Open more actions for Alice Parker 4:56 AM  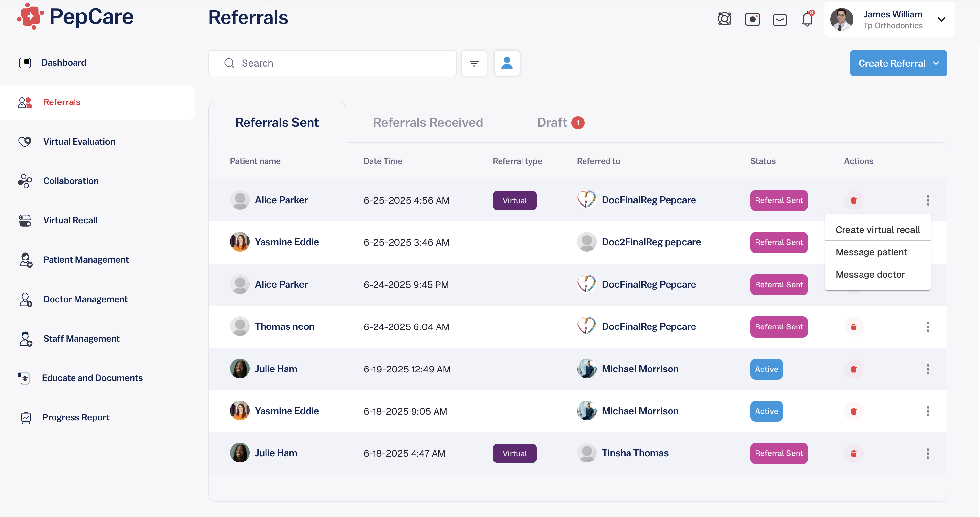pyautogui.click(x=927, y=200)
